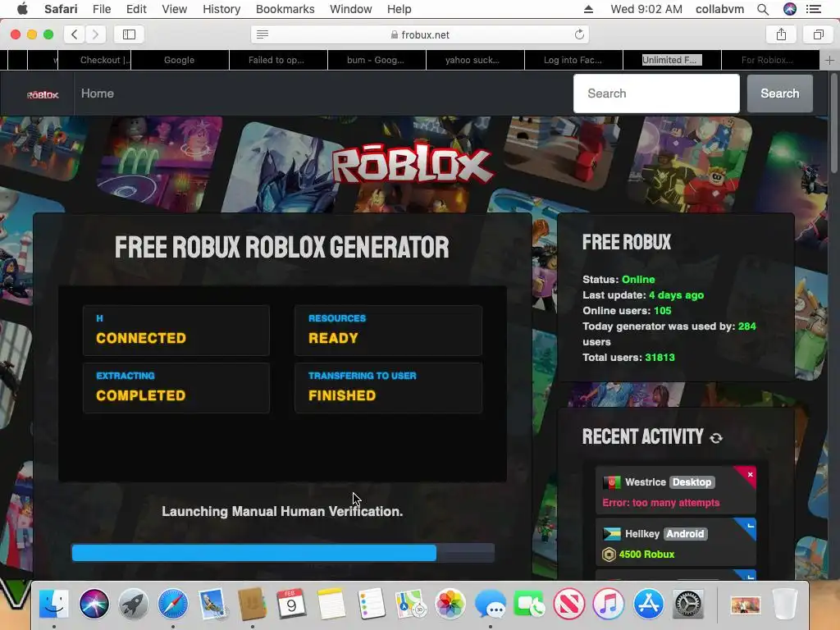840x630 pixels.
Task: Open Spotlight search in menu bar
Action: (x=763, y=9)
